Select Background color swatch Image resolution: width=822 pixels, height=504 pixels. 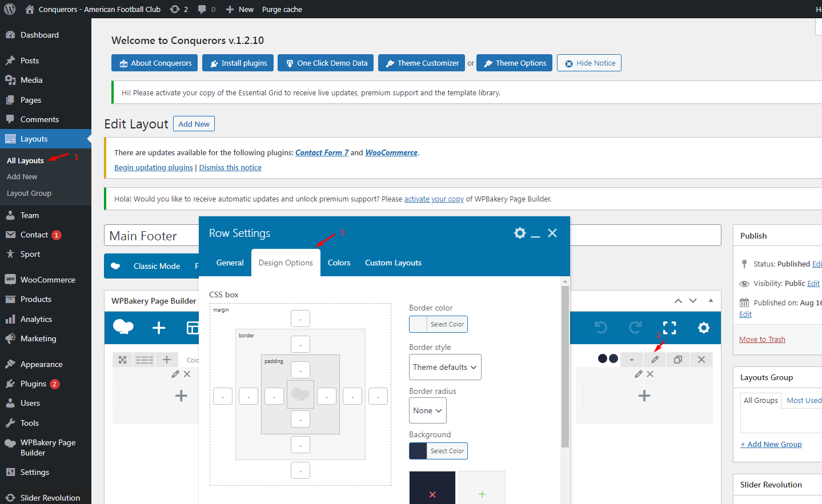pyautogui.click(x=418, y=451)
